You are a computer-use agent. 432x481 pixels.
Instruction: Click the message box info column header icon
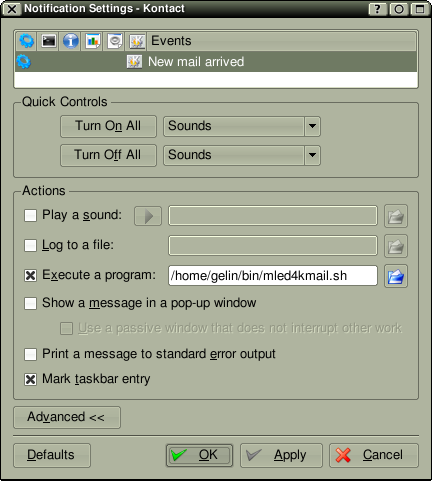71,41
